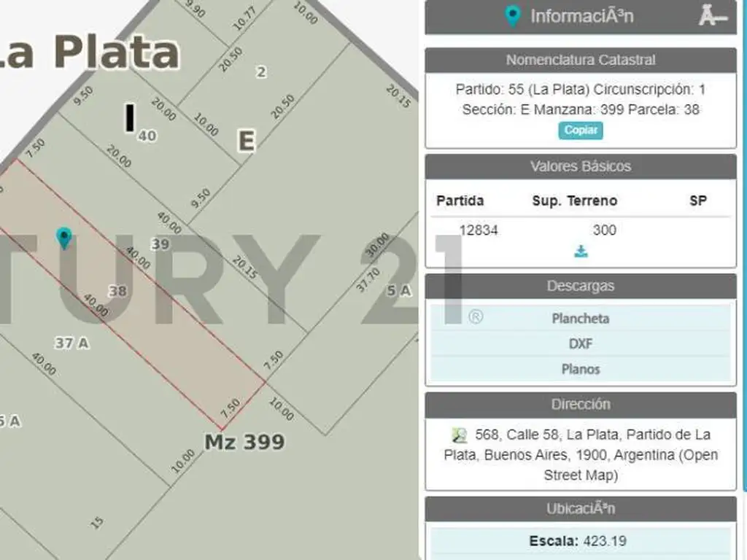The width and height of the screenshot is (747, 560).
Task: Click the registered symbol next to Plancheta
Action: click(x=476, y=317)
